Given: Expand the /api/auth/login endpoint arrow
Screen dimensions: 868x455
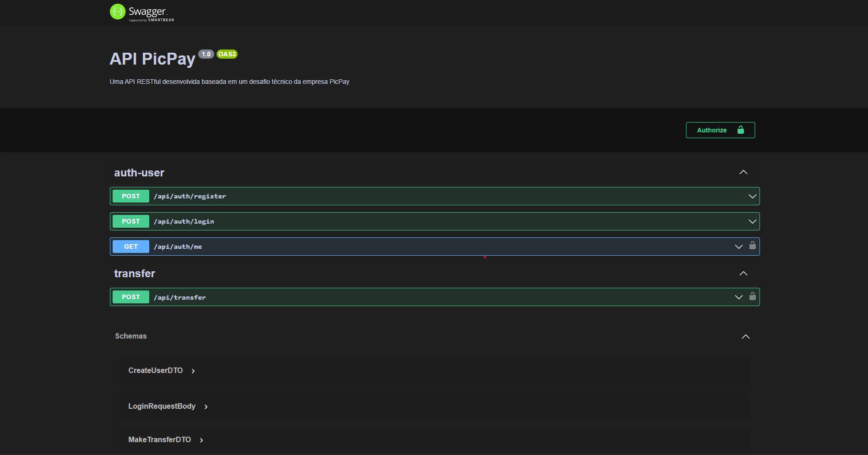Looking at the screenshot, I should pos(752,221).
